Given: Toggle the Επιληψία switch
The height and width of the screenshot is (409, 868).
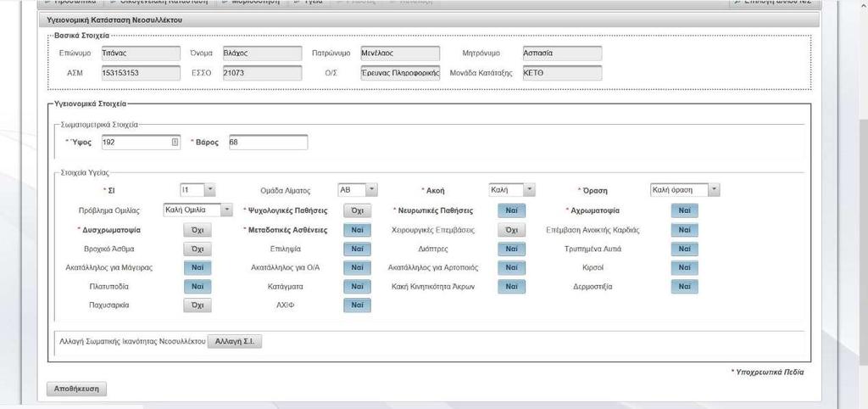Looking at the screenshot, I should click(x=357, y=249).
